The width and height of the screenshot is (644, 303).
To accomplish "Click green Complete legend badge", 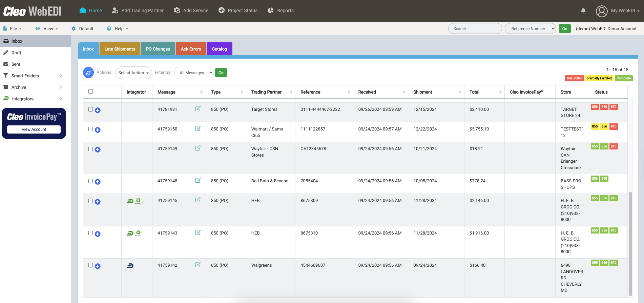I will point(624,78).
